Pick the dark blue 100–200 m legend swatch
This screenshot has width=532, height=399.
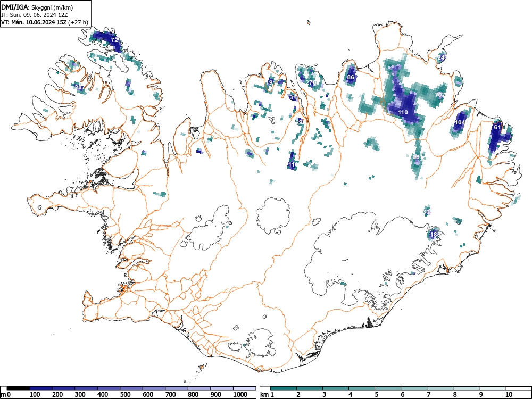pyautogui.click(x=41, y=388)
